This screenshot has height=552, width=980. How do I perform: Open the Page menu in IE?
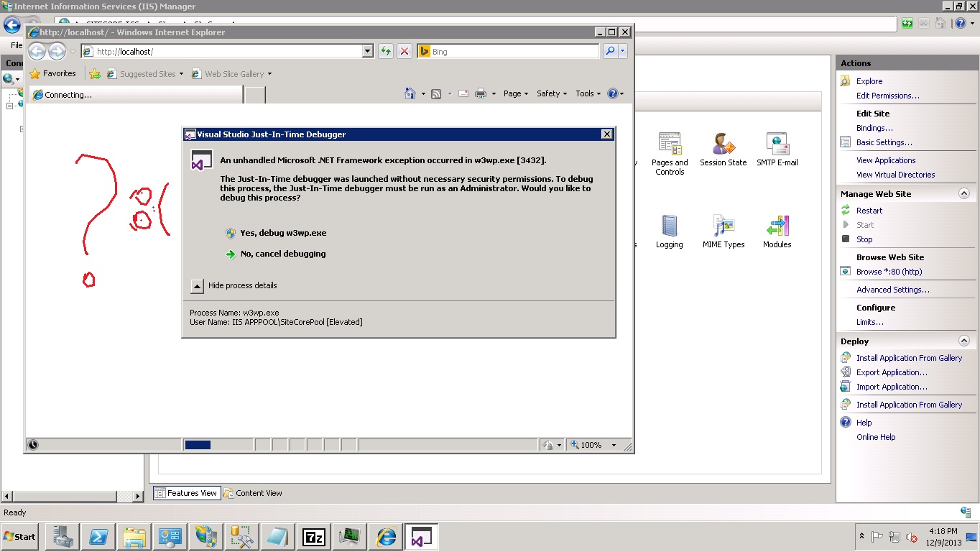[x=516, y=93]
